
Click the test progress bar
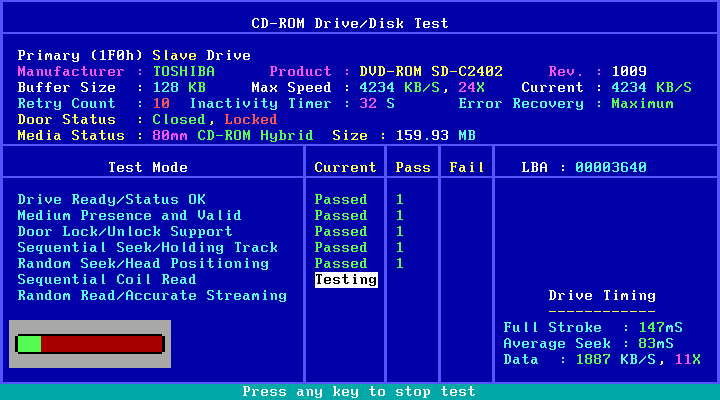coord(90,344)
